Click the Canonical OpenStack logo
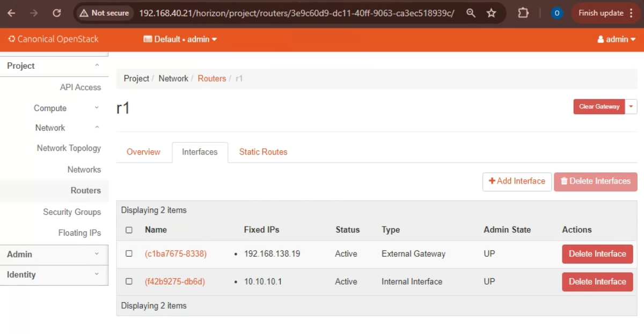This screenshot has width=644, height=334. (x=53, y=39)
